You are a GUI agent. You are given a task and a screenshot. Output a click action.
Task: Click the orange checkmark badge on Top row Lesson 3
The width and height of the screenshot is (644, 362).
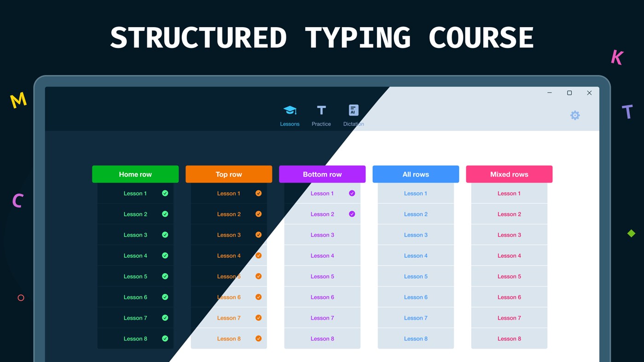(258, 235)
